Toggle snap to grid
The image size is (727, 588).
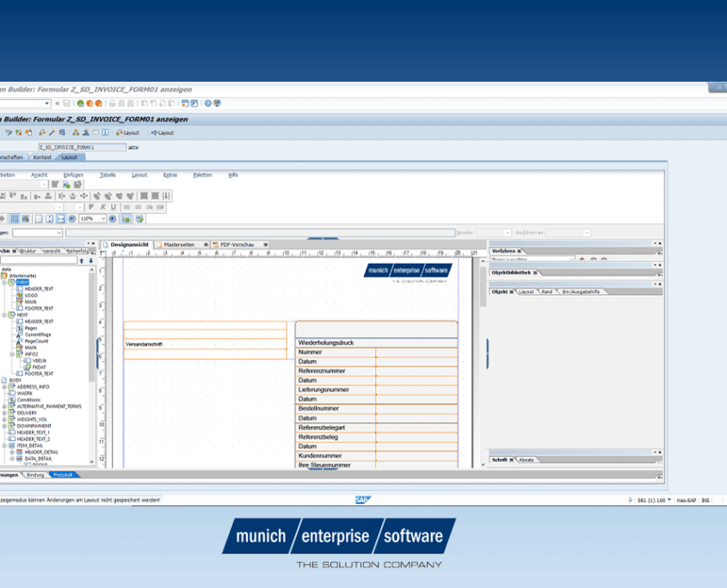pyautogui.click(x=25, y=218)
